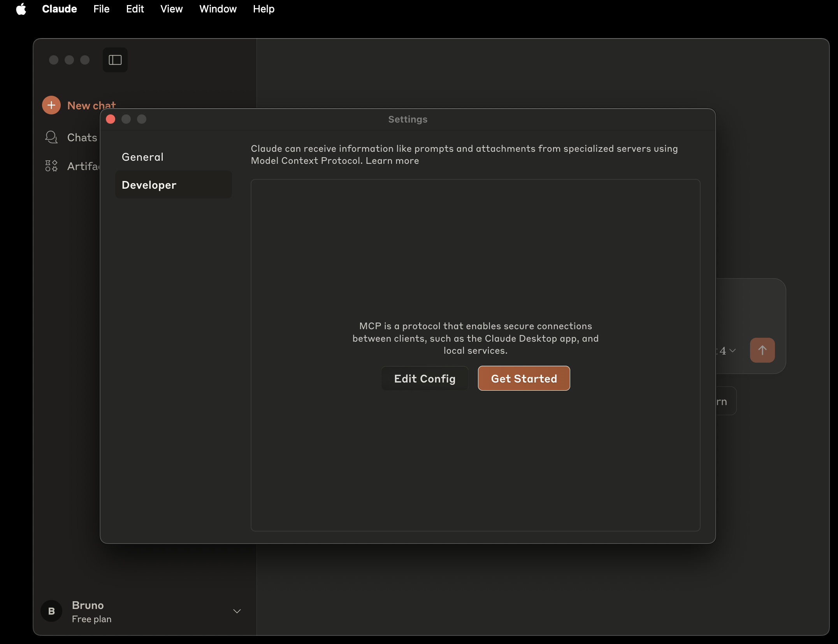Click the send arrow button in main window
838x644 pixels.
(762, 350)
